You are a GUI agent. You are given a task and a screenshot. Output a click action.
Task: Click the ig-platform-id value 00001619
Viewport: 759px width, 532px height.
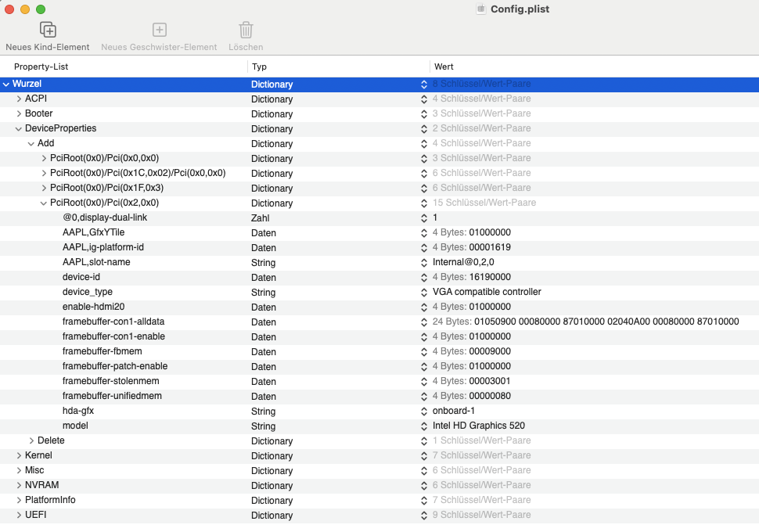pos(490,247)
